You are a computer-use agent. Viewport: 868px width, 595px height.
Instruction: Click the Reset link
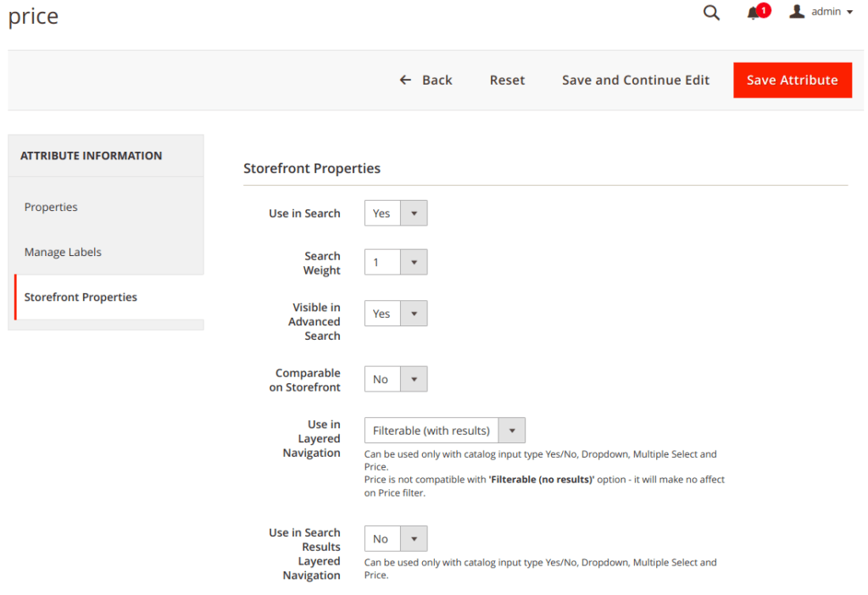point(507,80)
